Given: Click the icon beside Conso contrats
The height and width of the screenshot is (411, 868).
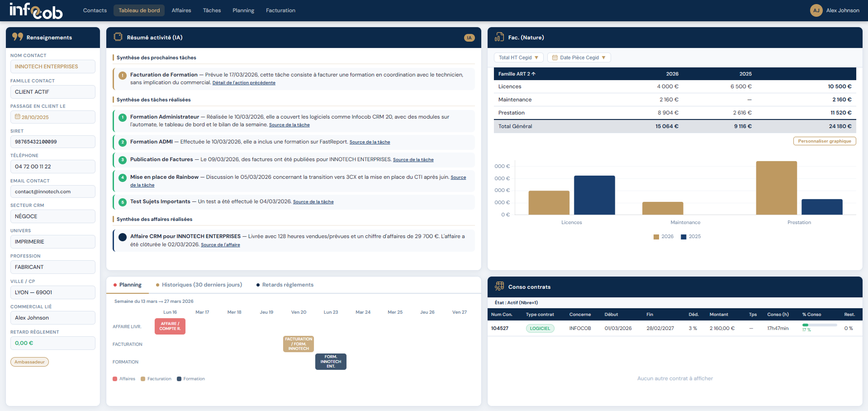Looking at the screenshot, I should pyautogui.click(x=499, y=286).
